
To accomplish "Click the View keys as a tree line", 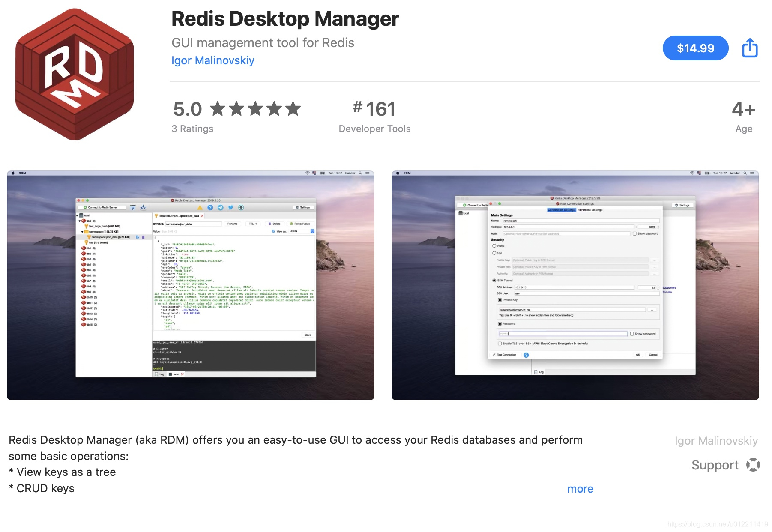I will (x=62, y=472).
